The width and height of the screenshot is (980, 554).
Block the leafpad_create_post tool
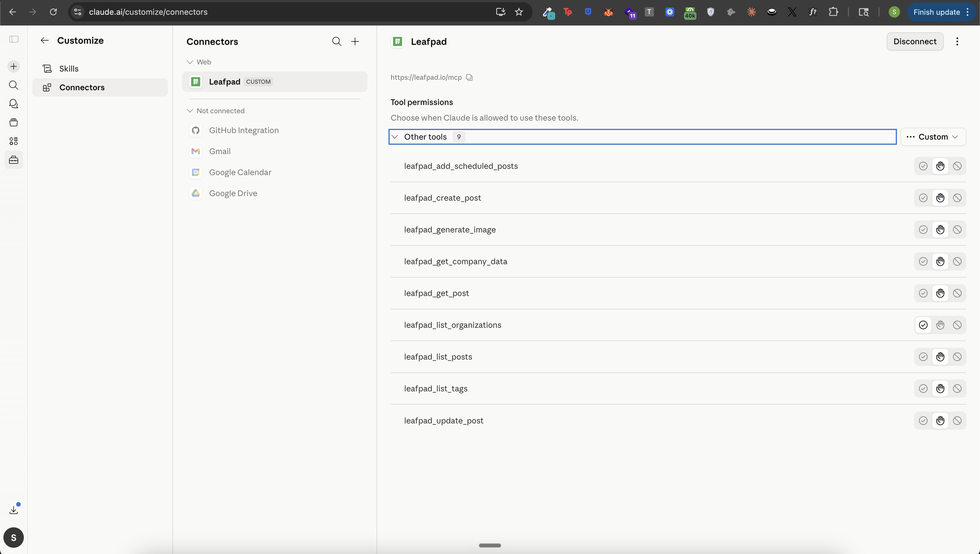pyautogui.click(x=957, y=198)
